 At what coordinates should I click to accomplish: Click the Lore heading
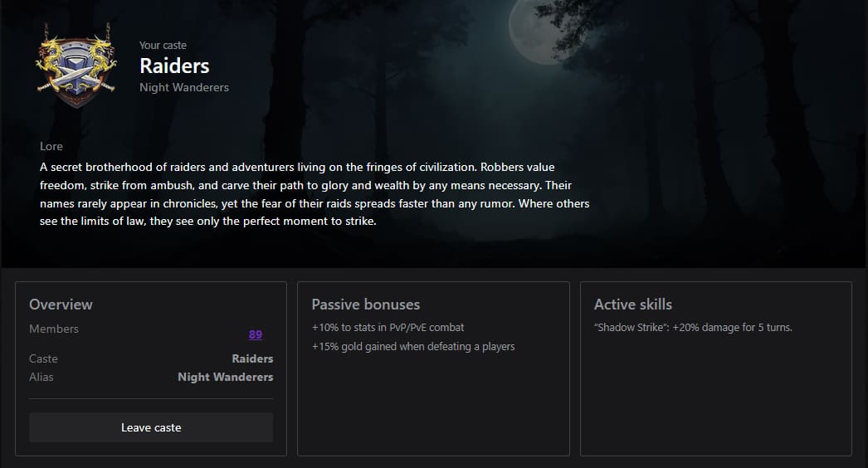51,147
